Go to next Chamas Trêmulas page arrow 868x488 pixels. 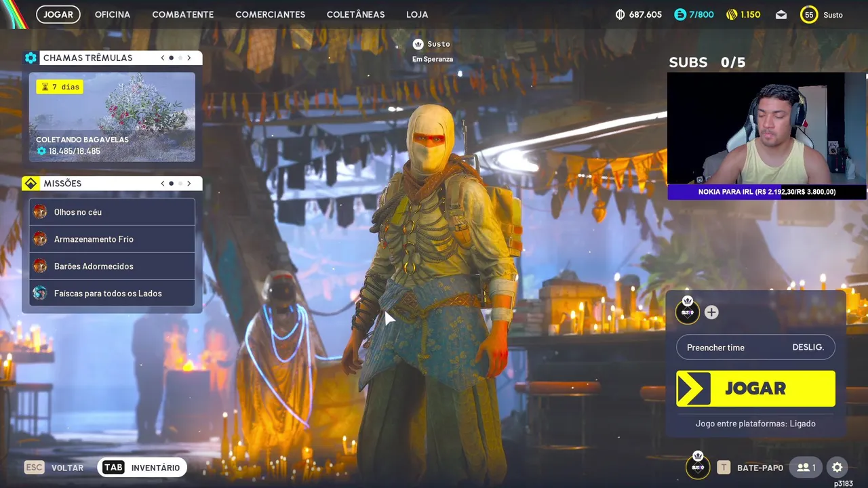[189, 58]
